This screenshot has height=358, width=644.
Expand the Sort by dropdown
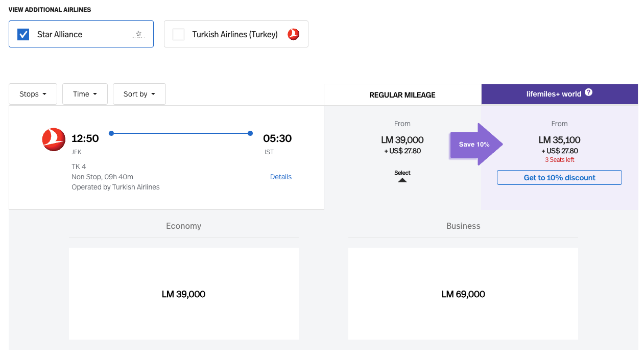point(139,94)
